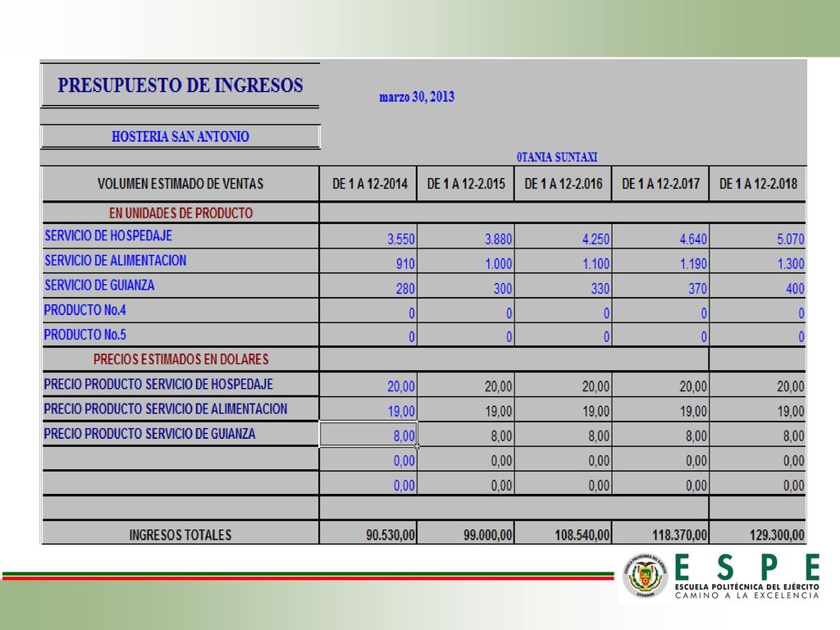Click total income 108.540,00
Viewport: 840px width, 630px height.
coord(582,535)
